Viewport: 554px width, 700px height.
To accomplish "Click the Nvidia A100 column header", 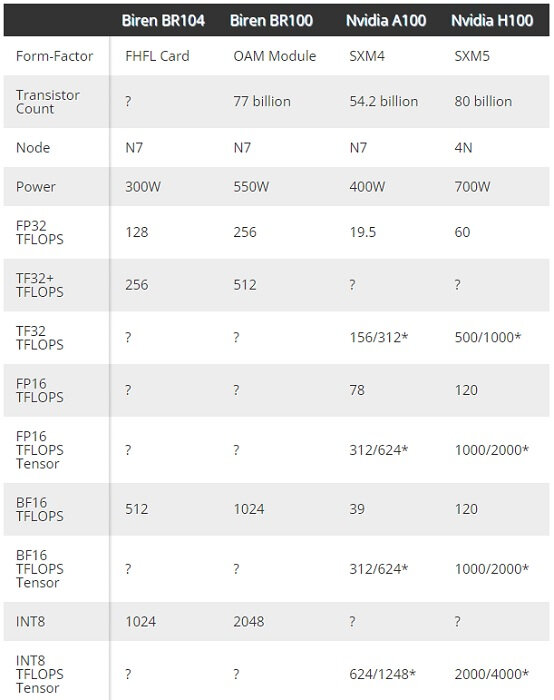I will coord(386,21).
